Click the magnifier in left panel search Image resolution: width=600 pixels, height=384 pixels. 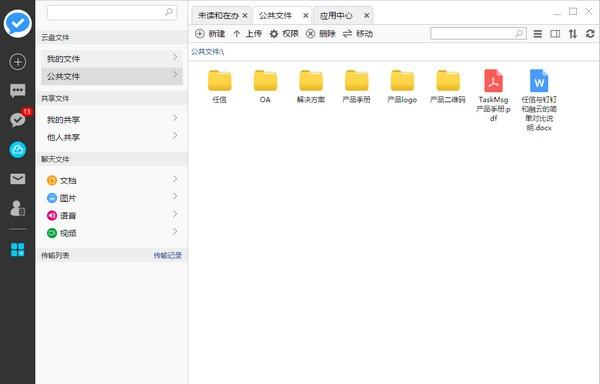coord(169,12)
